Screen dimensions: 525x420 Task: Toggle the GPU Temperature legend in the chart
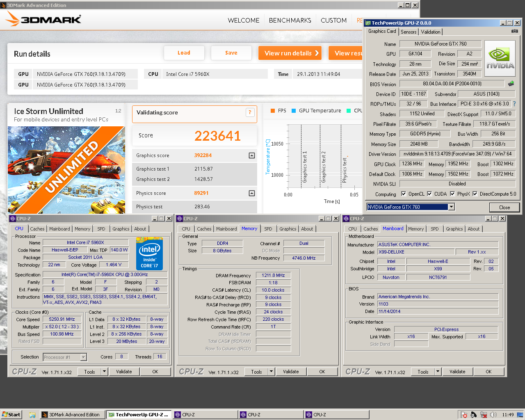click(316, 111)
